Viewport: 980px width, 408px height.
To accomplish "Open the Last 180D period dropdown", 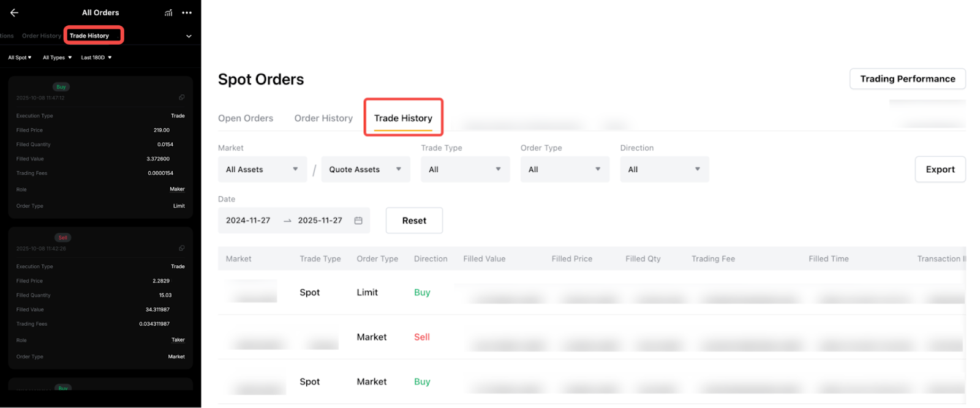I will pos(96,58).
